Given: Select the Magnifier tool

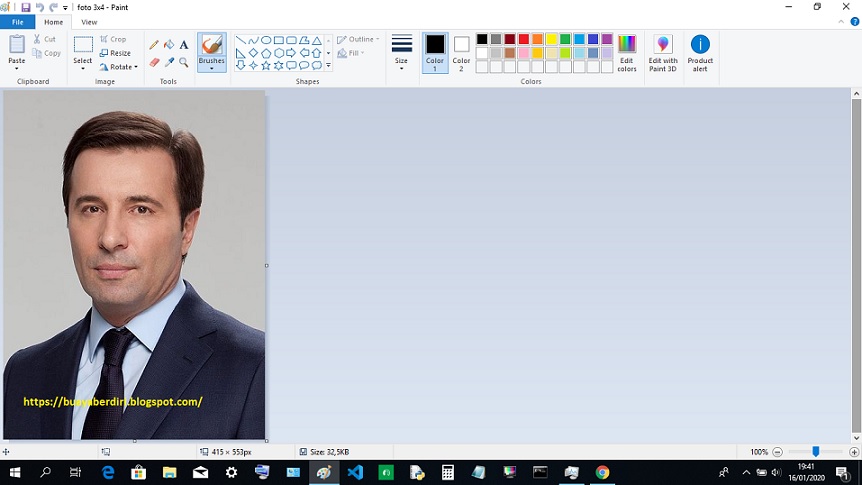Looking at the screenshot, I should tap(184, 63).
